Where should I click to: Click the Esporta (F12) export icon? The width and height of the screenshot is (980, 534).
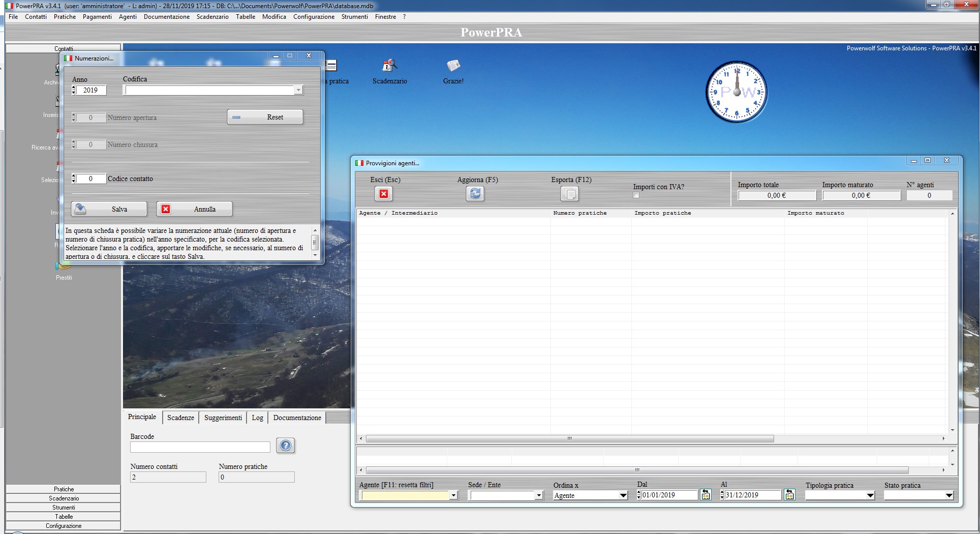pos(570,194)
